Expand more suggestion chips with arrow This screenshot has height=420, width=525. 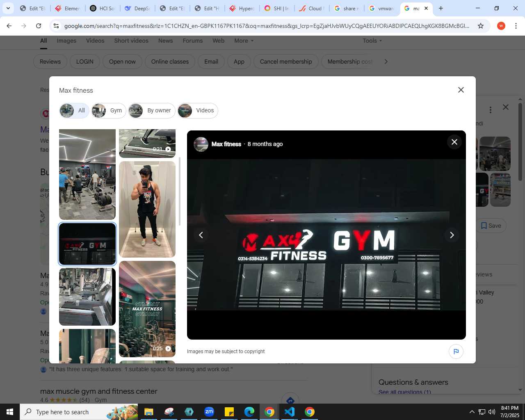(386, 62)
